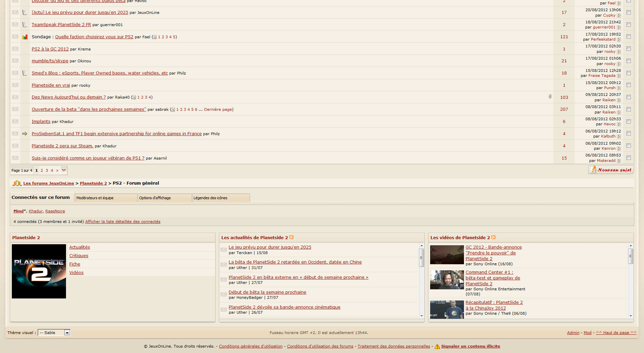Click article icon beside Smed's Blog thread
Viewport: 644px width, 353px height.
[25, 73]
